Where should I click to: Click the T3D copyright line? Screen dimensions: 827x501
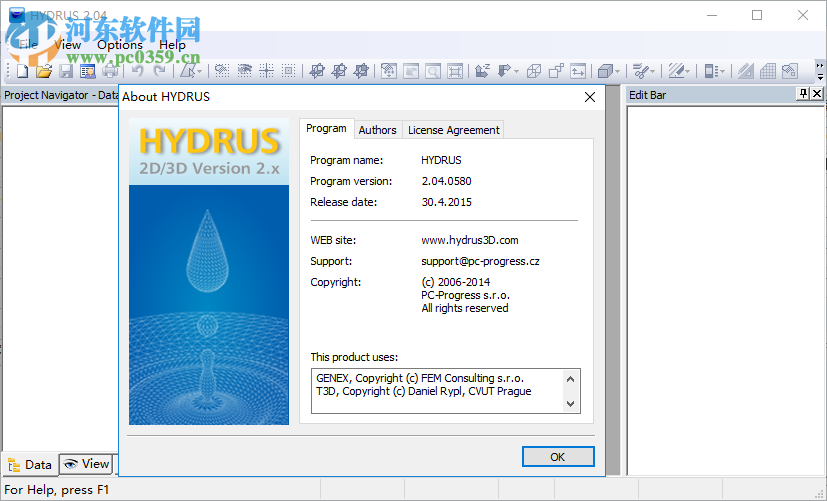(x=424, y=391)
